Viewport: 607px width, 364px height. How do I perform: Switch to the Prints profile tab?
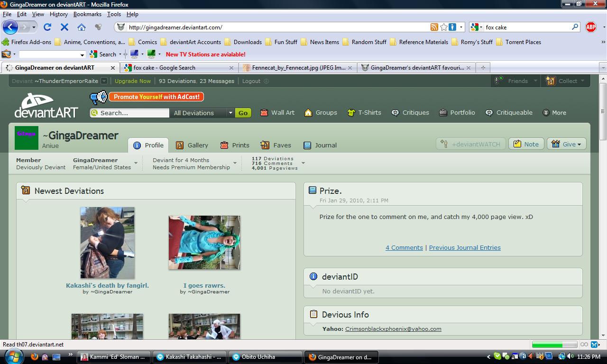point(235,145)
